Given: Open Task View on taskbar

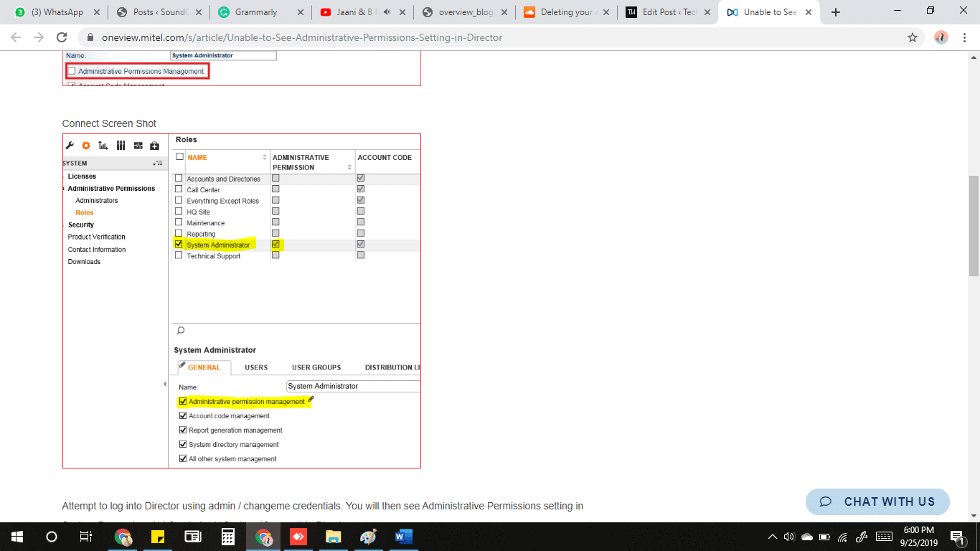Looking at the screenshot, I should click(86, 537).
